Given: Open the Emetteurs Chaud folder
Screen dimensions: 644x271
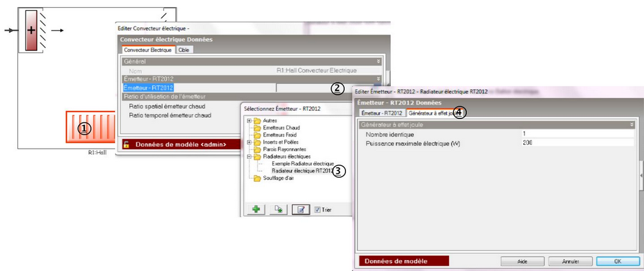Looking at the screenshot, I should click(x=280, y=127).
